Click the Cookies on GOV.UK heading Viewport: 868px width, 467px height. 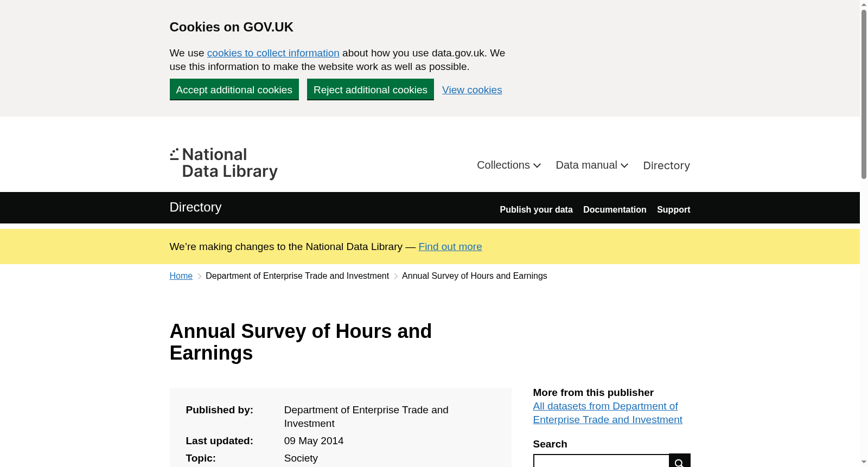(232, 27)
